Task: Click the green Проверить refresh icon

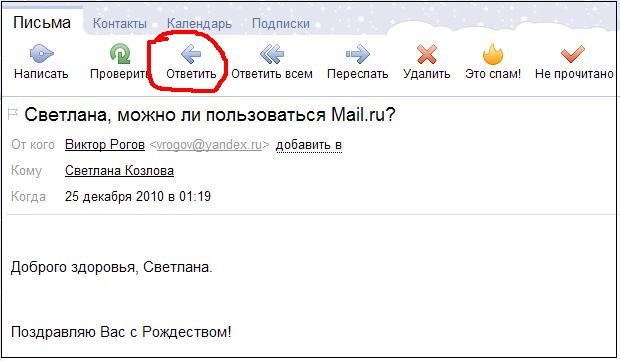Action: click(x=120, y=53)
